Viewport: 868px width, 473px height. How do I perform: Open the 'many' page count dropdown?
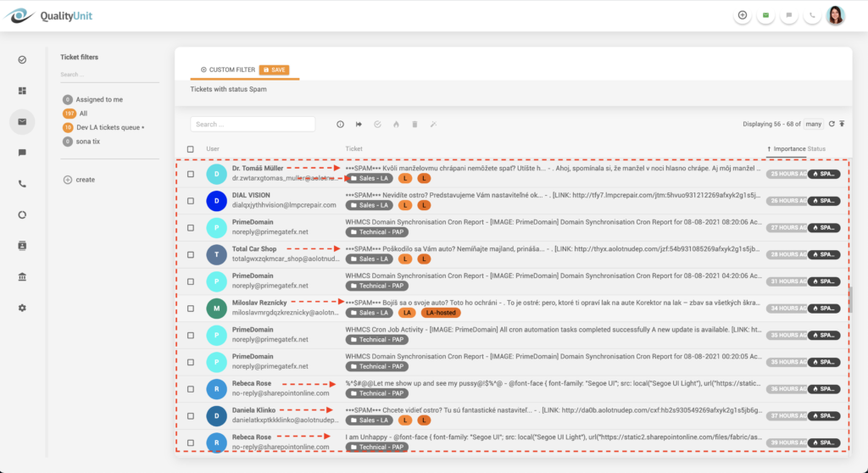pos(814,124)
